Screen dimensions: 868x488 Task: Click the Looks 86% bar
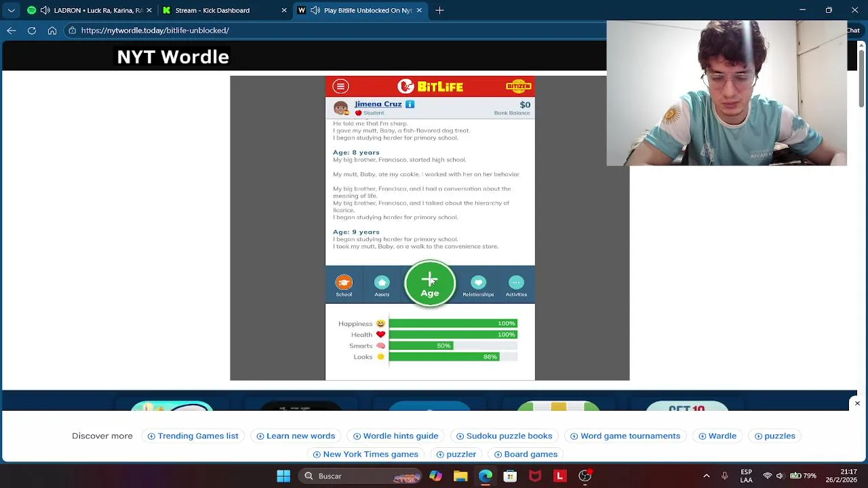click(453, 357)
